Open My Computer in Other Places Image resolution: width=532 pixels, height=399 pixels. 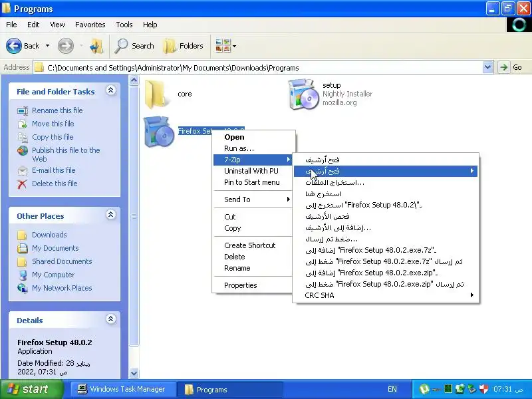pos(53,275)
